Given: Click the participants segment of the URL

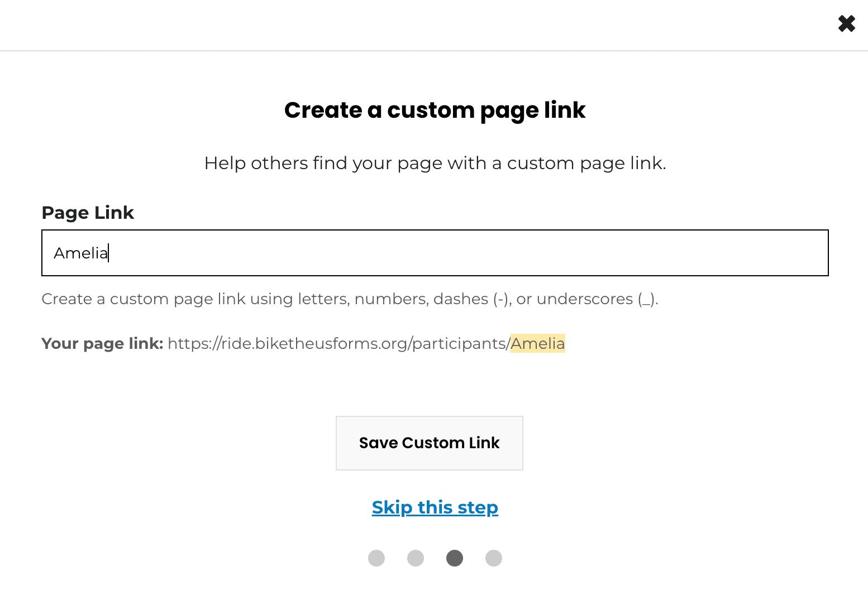Looking at the screenshot, I should [459, 343].
